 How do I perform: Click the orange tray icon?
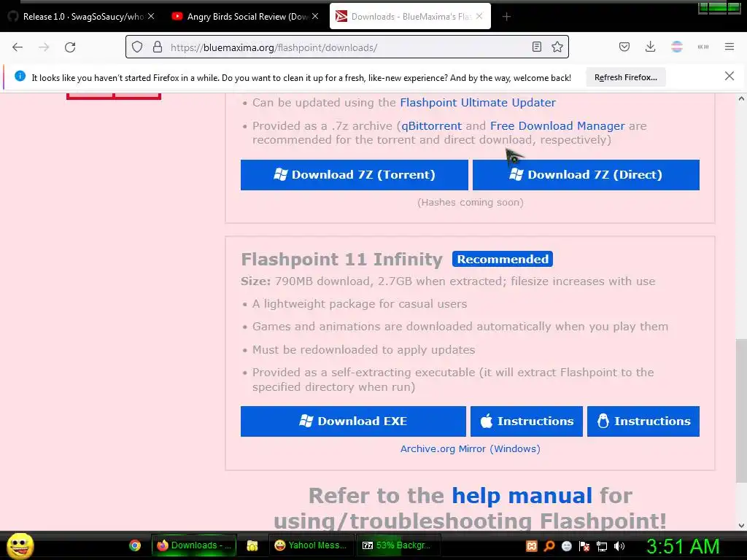click(531, 546)
